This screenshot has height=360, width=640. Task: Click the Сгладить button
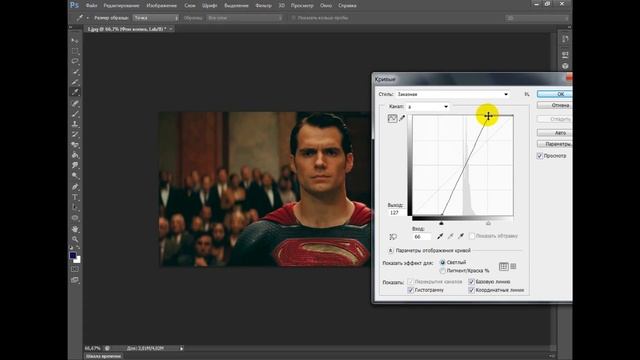coord(554,119)
